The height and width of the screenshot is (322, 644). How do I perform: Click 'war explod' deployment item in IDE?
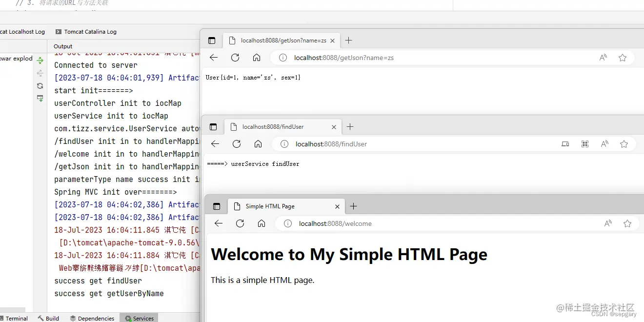coord(16,59)
